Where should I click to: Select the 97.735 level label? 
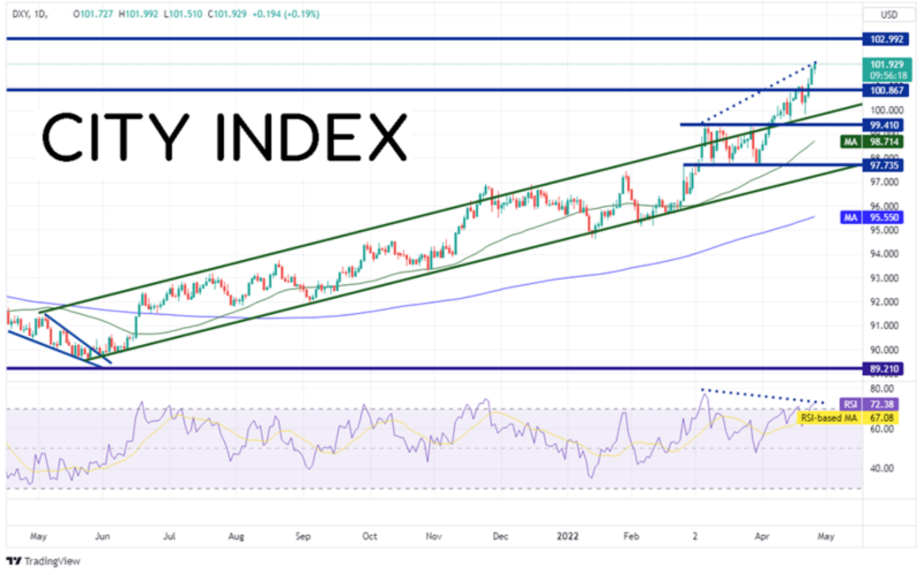pyautogui.click(x=883, y=165)
